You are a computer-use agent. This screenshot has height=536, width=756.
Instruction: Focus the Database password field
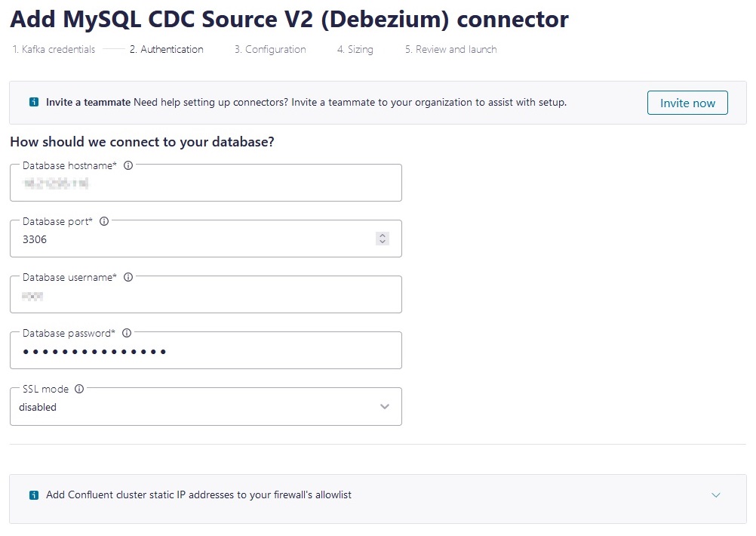coord(206,352)
